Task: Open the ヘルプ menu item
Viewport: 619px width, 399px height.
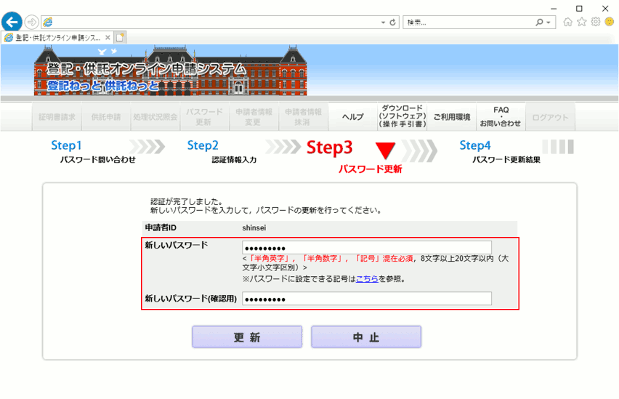Action: tap(353, 117)
